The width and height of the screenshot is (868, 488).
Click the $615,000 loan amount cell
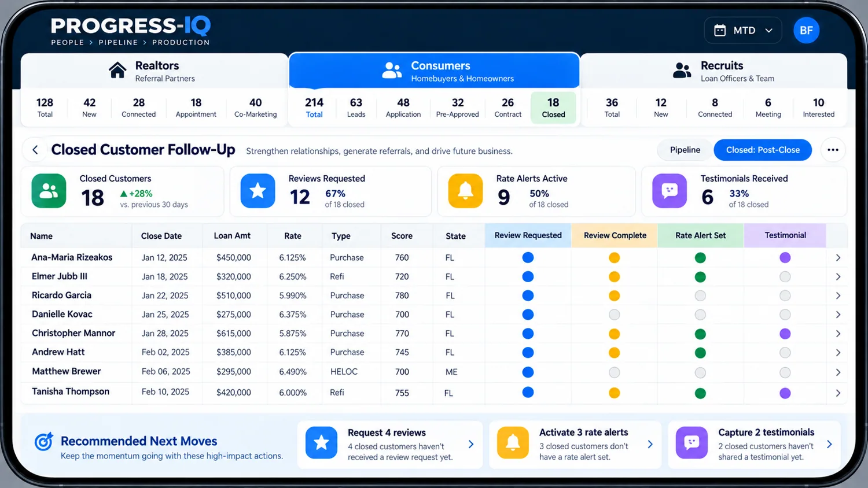[234, 334]
